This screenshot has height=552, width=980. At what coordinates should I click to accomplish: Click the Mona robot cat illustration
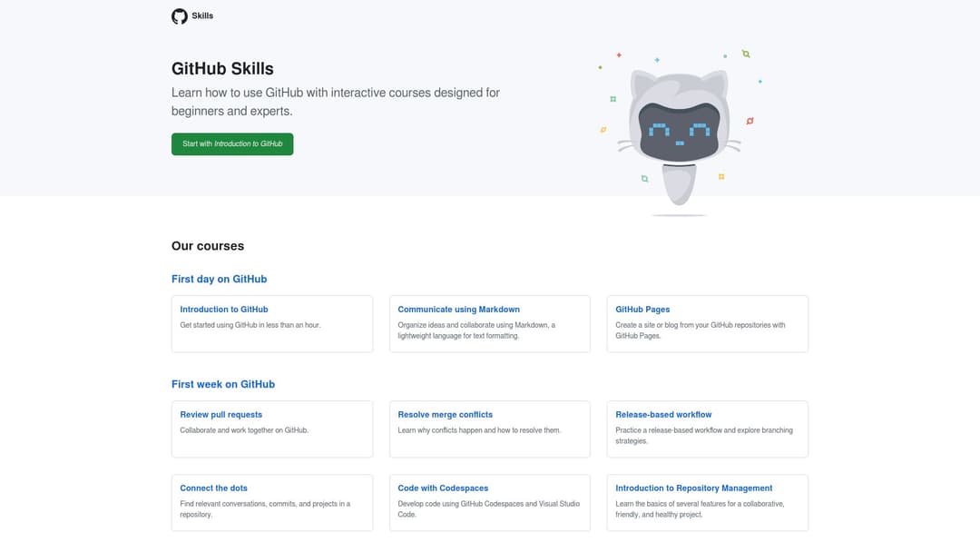click(680, 134)
